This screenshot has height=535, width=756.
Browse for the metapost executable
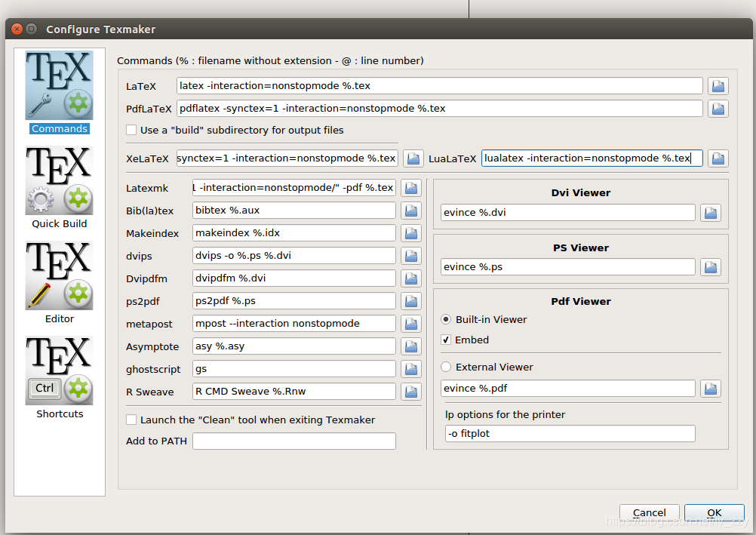(410, 324)
